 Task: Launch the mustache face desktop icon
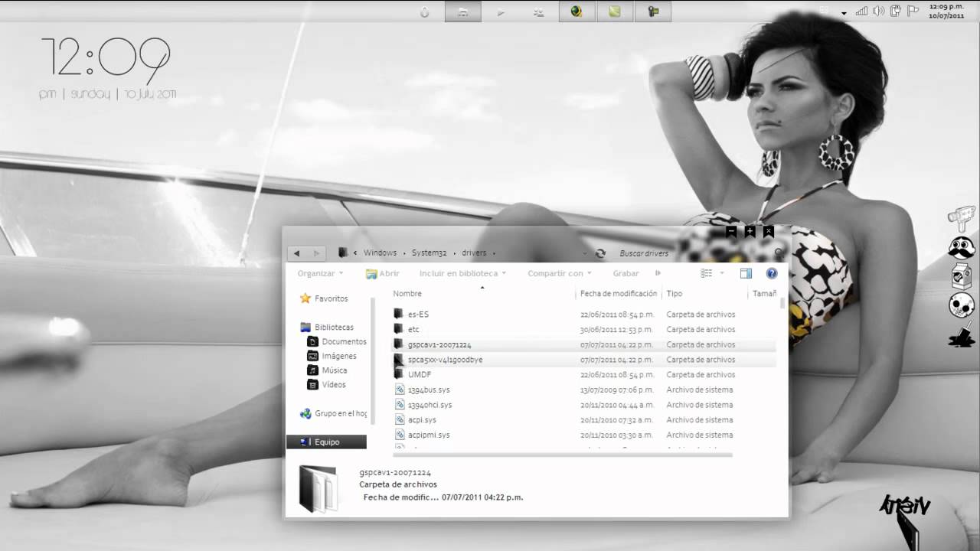coord(961,247)
